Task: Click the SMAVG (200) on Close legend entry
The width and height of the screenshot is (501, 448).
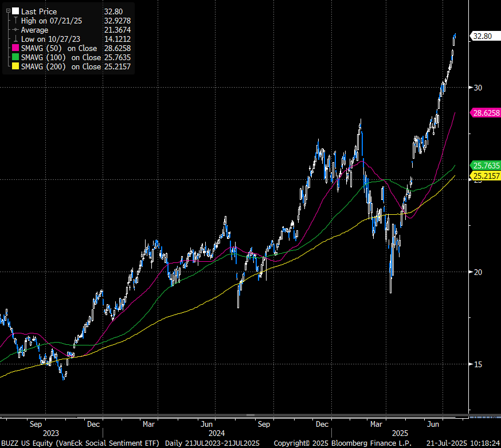Action: point(60,67)
